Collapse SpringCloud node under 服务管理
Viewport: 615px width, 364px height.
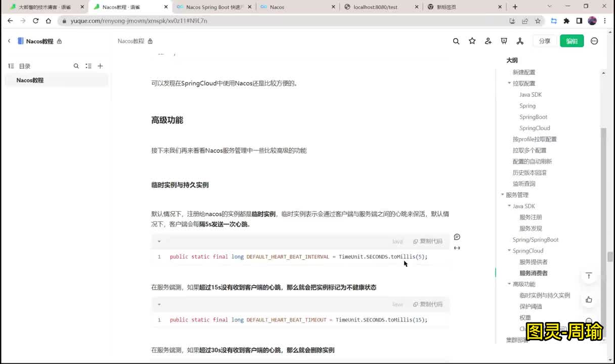pos(509,251)
